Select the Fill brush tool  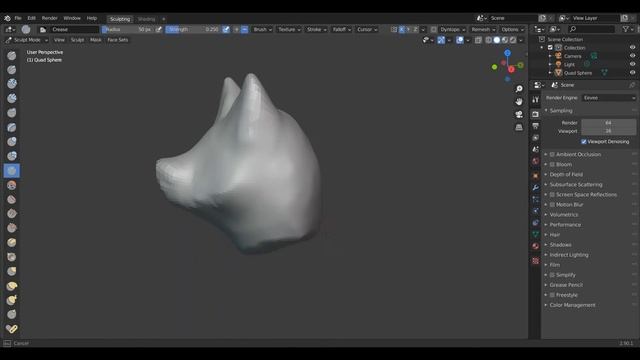tap(11, 213)
